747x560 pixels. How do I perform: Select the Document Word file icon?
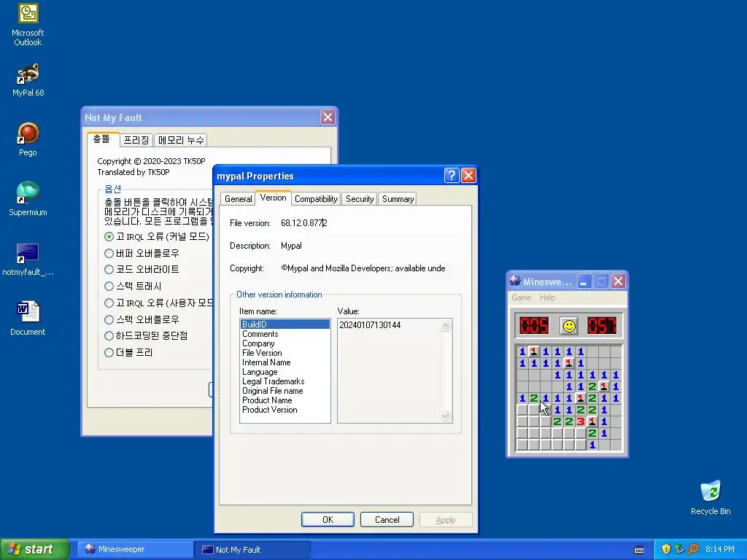[x=28, y=319]
